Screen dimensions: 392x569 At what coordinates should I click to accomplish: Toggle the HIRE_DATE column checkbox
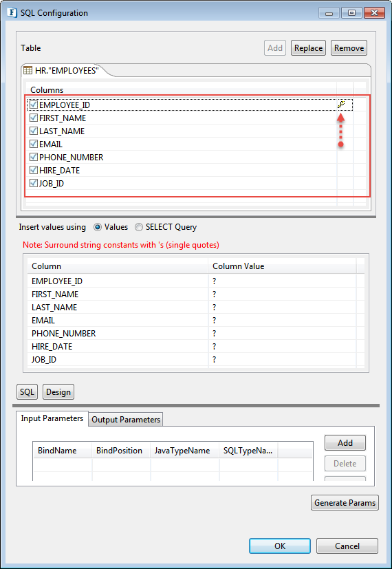point(34,170)
